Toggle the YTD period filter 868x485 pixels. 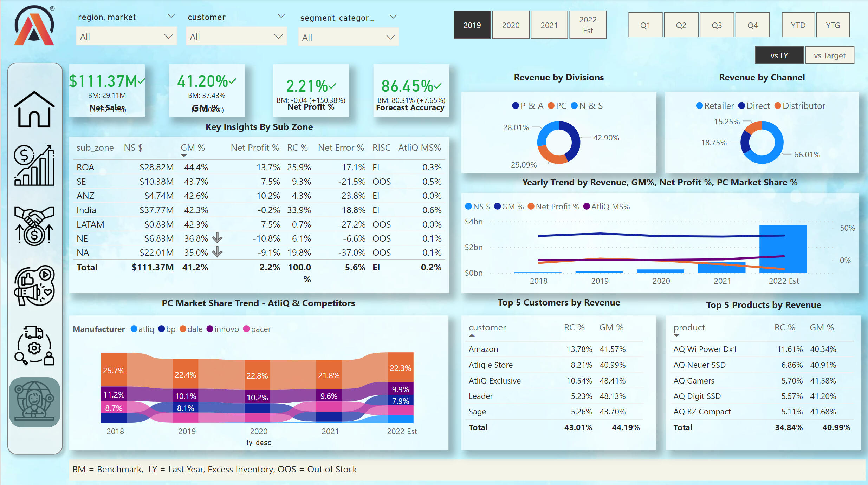[x=798, y=25]
